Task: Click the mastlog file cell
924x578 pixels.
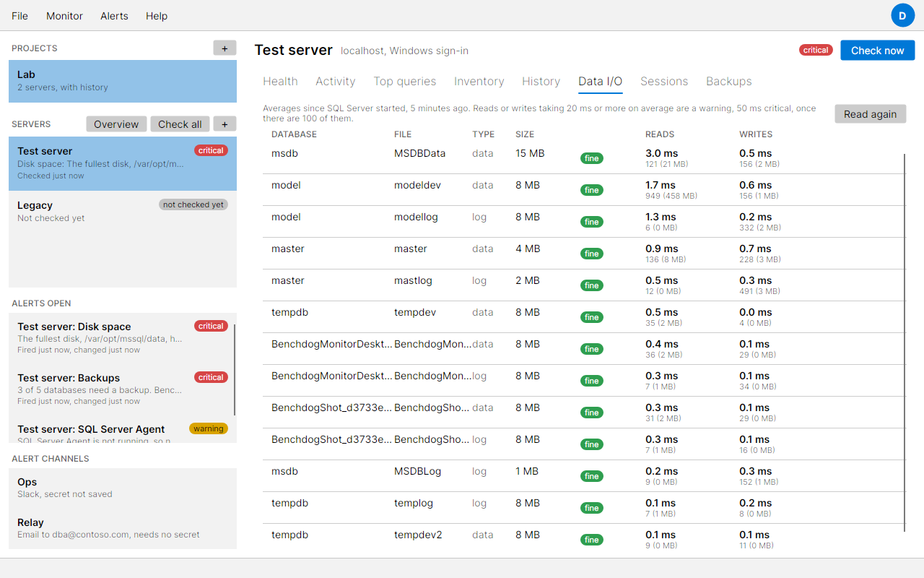Action: 413,280
